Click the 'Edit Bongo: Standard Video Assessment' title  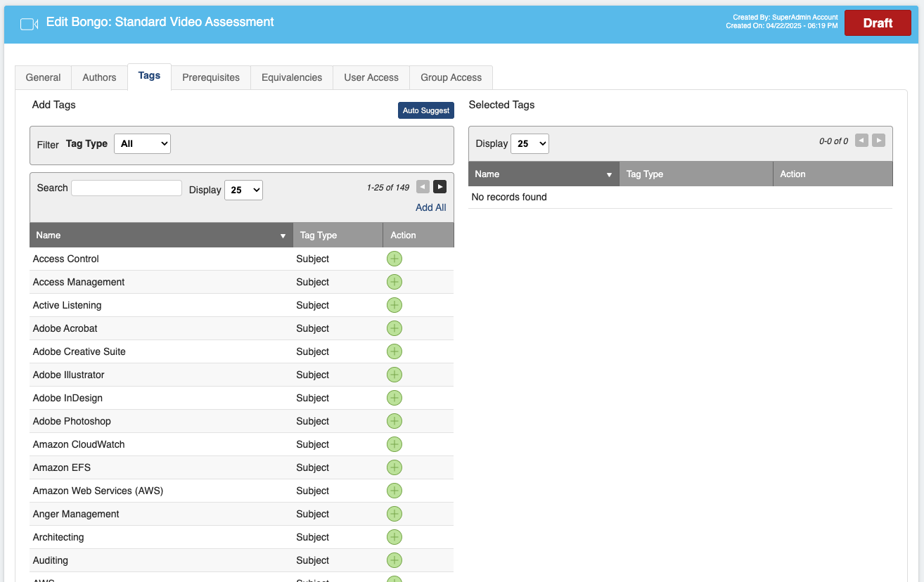[x=160, y=22]
